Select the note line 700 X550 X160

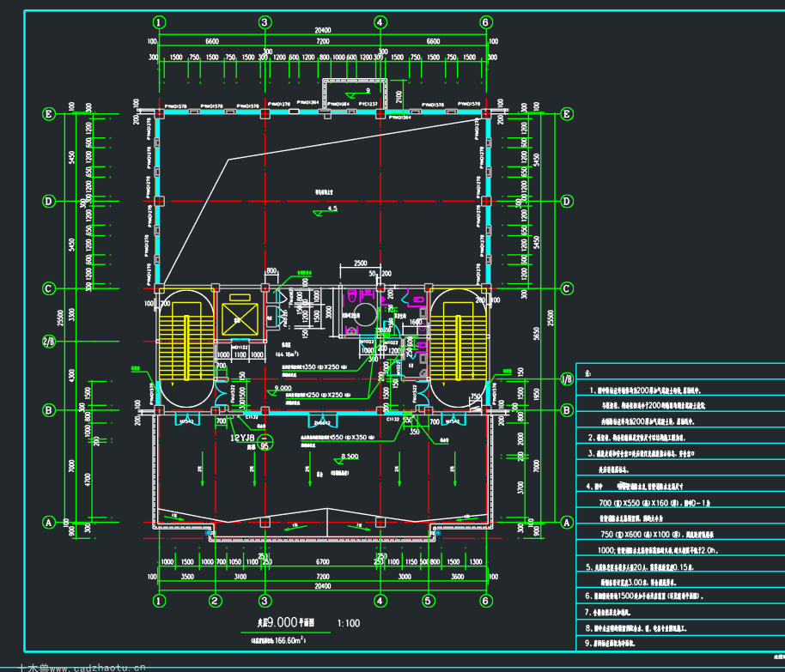654,503
